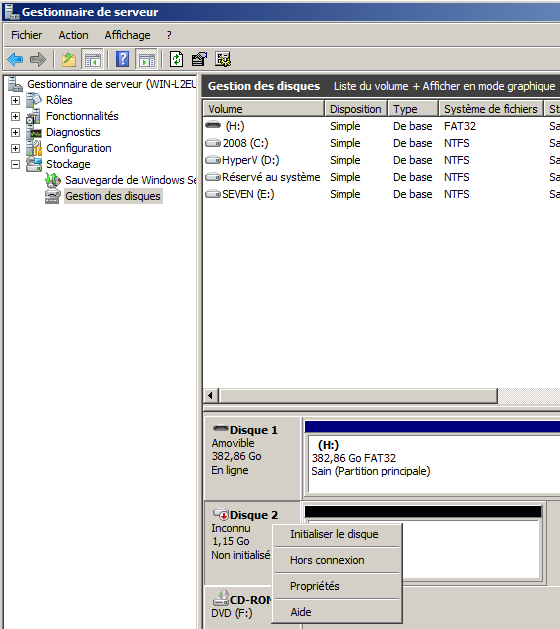Image resolution: width=560 pixels, height=629 pixels.
Task: Open the Action menu
Action: tap(73, 35)
